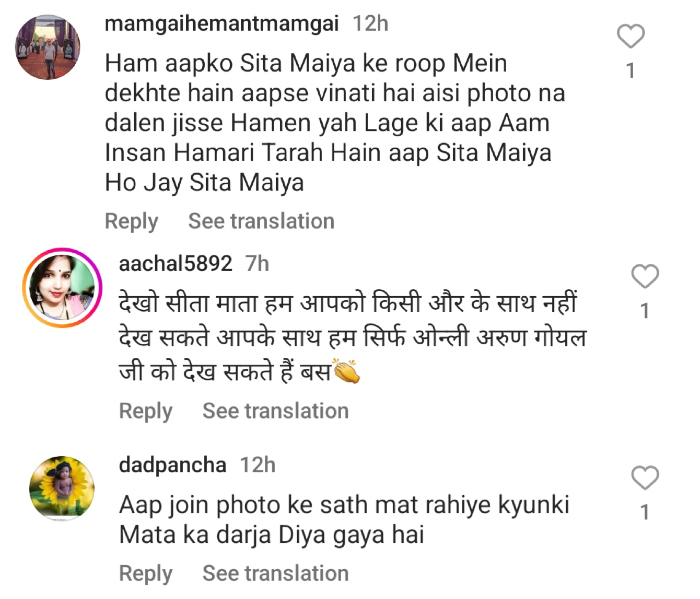Open the dadpancha username link
Screen dimensions: 700x599
tap(173, 465)
